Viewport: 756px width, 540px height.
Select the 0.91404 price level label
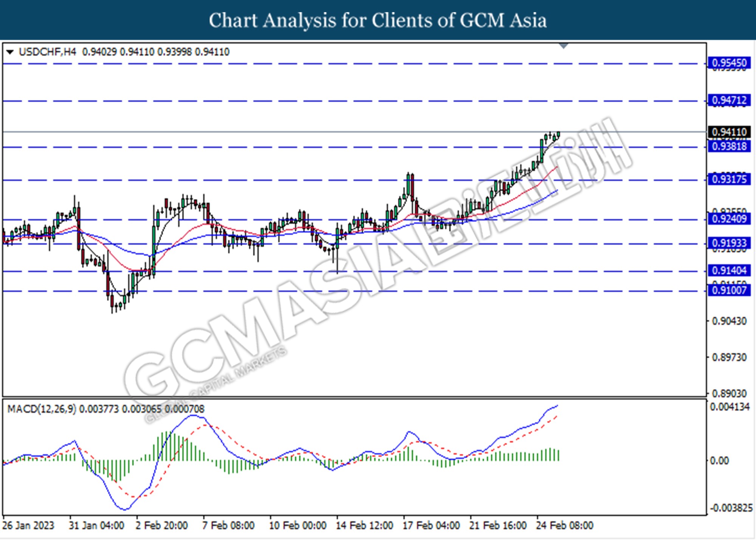[729, 270]
